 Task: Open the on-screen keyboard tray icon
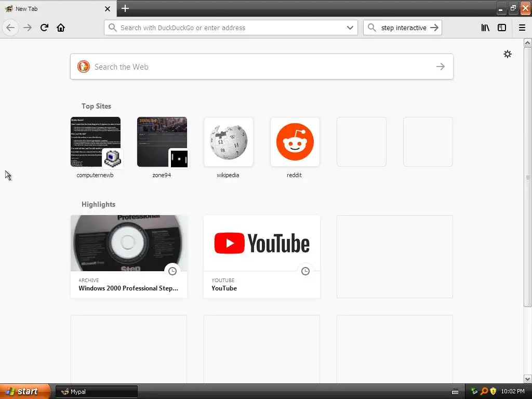[x=455, y=392]
